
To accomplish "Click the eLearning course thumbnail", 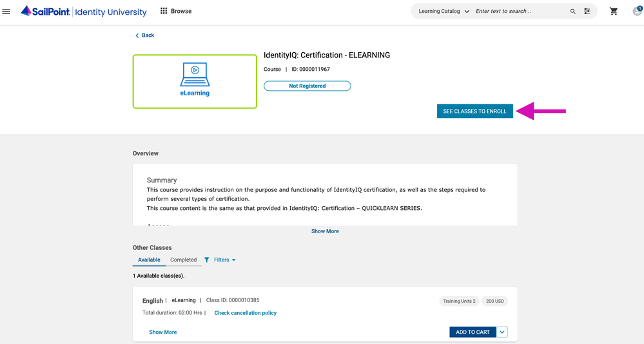I will [195, 81].
